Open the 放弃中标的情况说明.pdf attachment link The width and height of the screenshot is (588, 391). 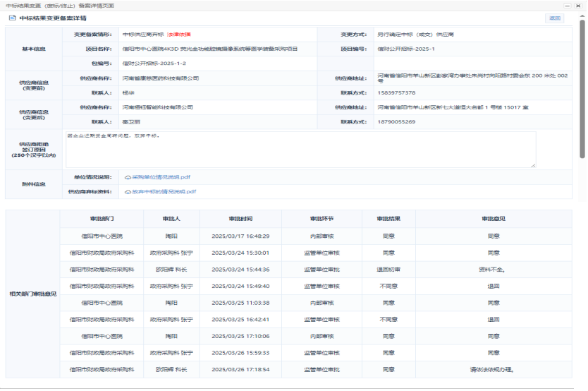tap(164, 191)
